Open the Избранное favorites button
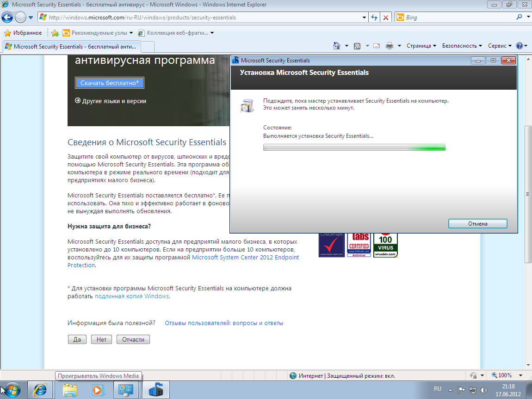This screenshot has width=532, height=399. point(23,33)
